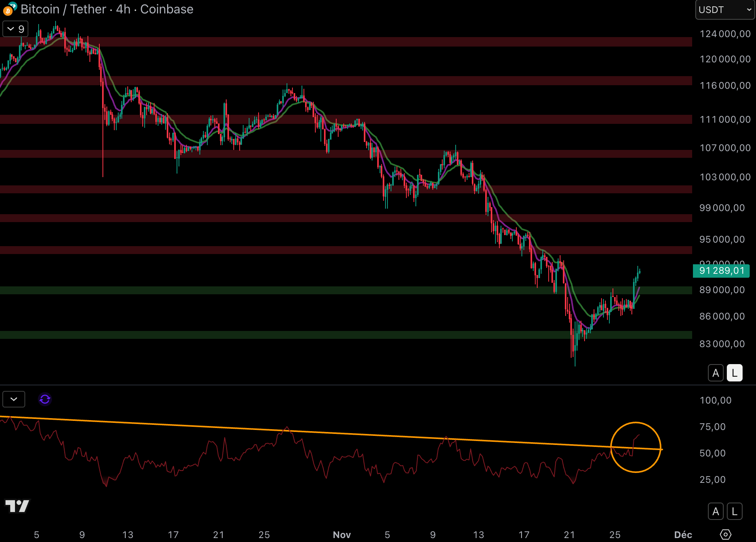The image size is (756, 542).
Task: Open chart settings gear icon
Action: point(725,534)
